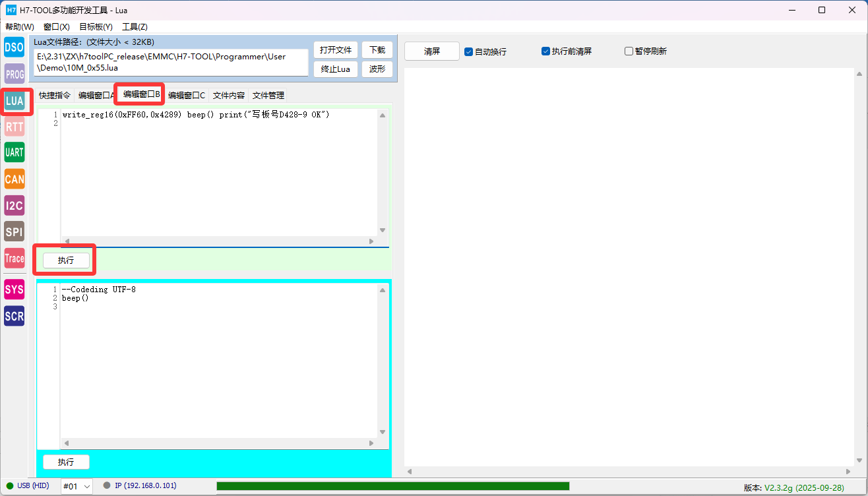Switch to the 文件内容 tab

[x=229, y=95]
